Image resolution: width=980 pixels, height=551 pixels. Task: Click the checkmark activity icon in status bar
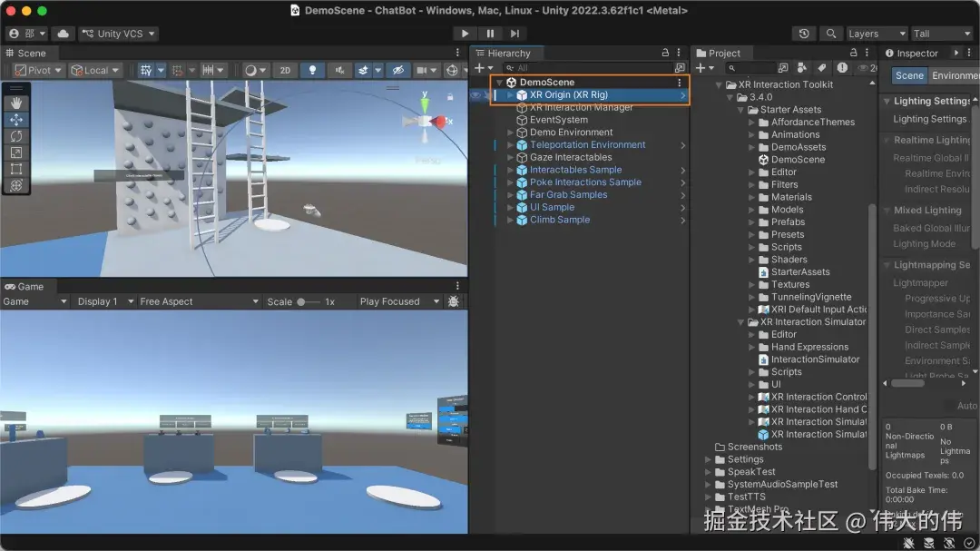tap(969, 543)
